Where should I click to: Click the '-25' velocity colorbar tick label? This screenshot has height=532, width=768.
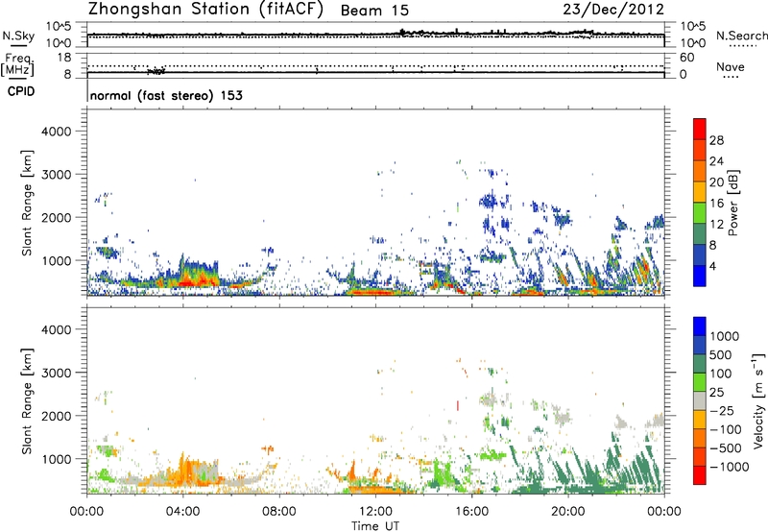[x=722, y=410]
